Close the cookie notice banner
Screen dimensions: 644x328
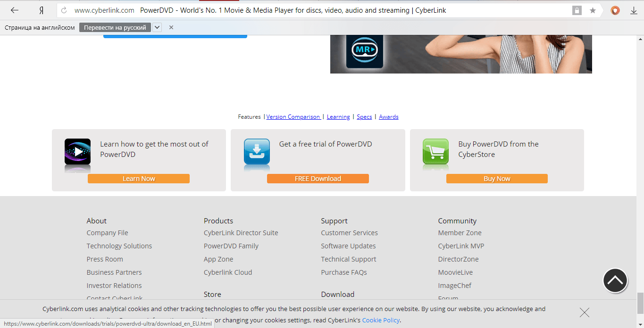585,312
